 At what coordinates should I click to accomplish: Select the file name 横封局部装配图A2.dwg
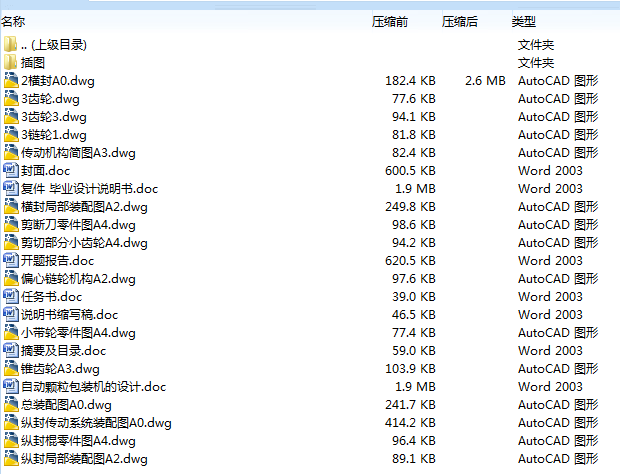(84, 207)
